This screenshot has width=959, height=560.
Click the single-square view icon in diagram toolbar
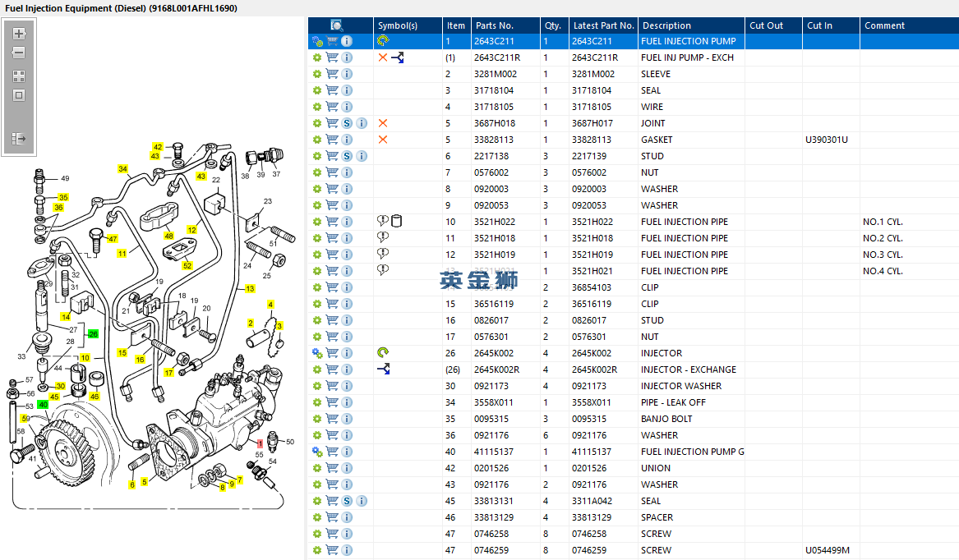19,95
